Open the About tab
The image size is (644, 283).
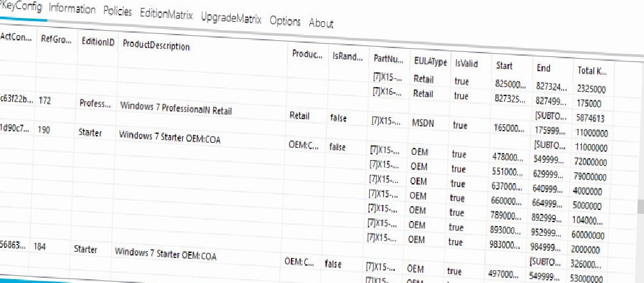coord(321,24)
